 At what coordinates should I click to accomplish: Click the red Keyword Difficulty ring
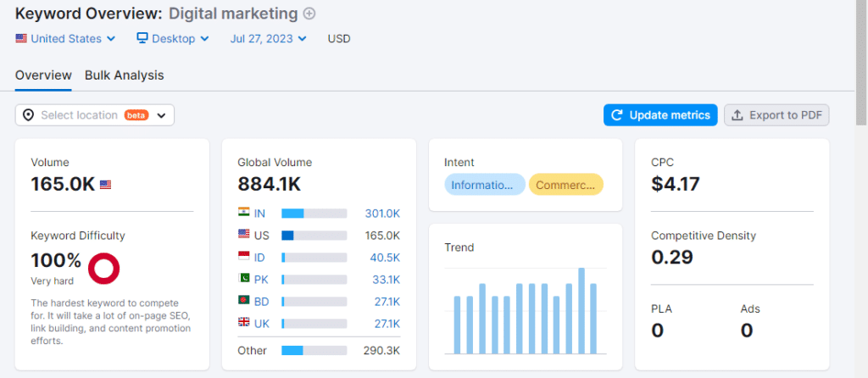point(103,268)
